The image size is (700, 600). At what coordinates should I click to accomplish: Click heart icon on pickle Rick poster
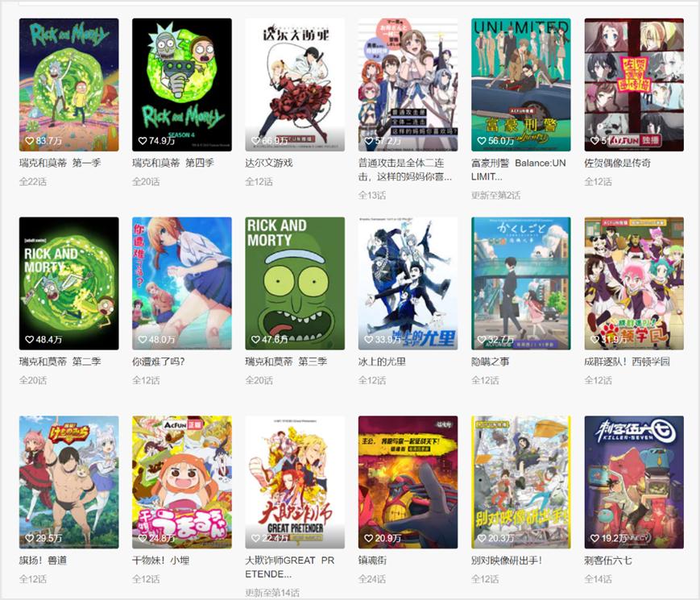255,339
